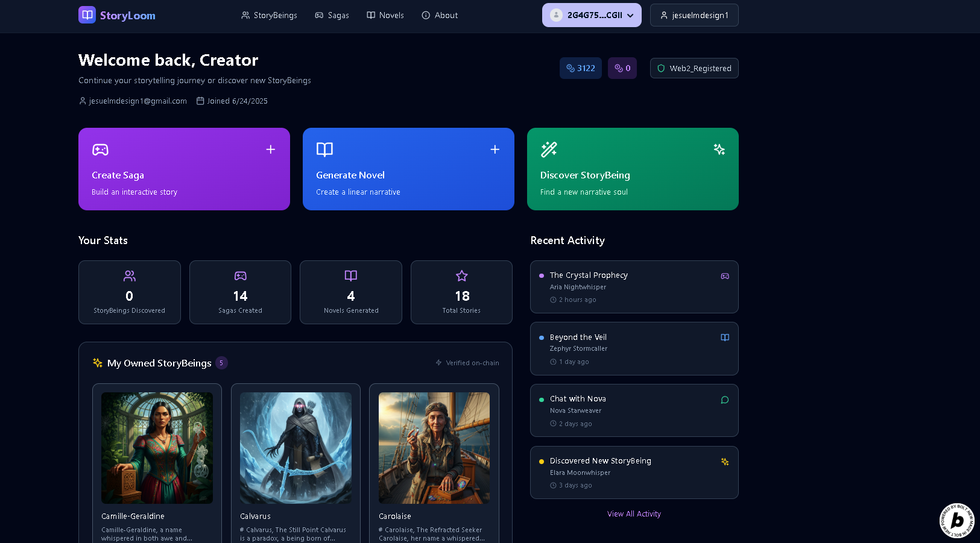This screenshot has height=543, width=980.
Task: Click the calendar icon beside Joined date
Action: (x=200, y=101)
